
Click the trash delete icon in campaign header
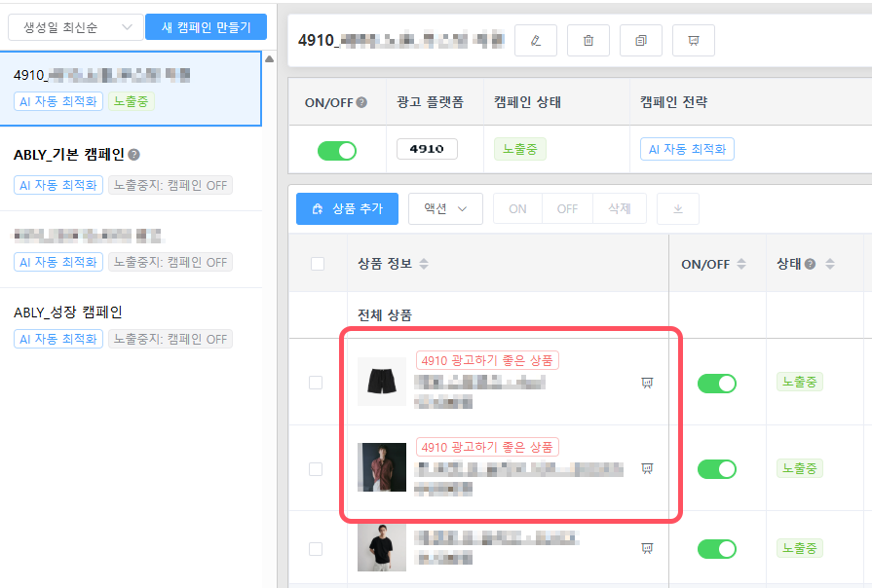point(588,41)
